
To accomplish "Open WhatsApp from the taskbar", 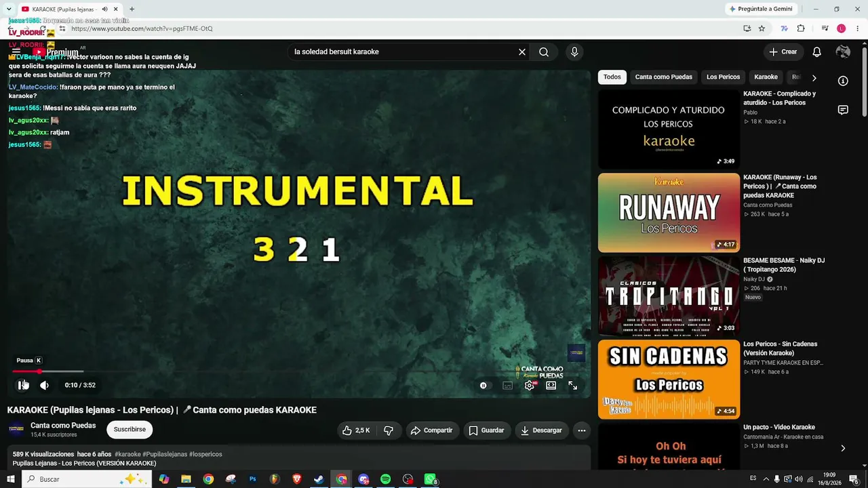I will [431, 479].
